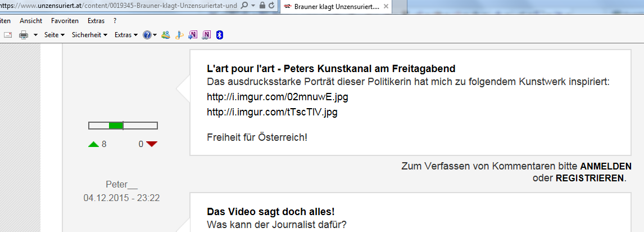644x232 pixels.
Task: Click the comment rating bar
Action: pyautogui.click(x=123, y=125)
